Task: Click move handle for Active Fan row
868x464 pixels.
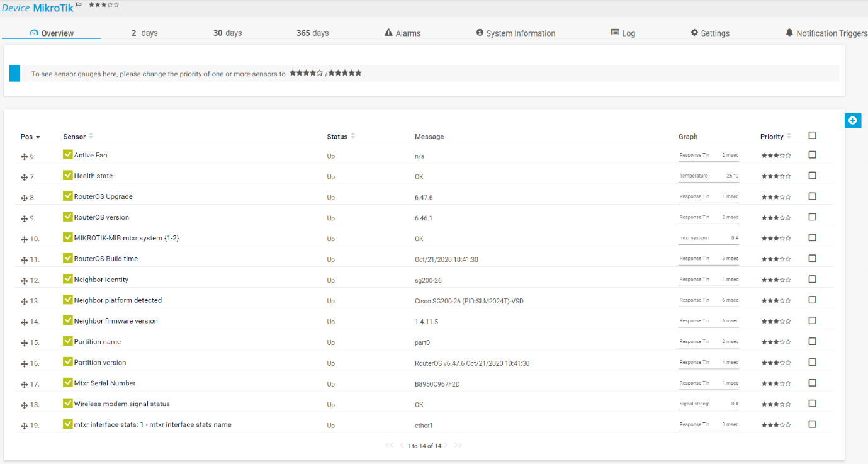Action: point(25,156)
